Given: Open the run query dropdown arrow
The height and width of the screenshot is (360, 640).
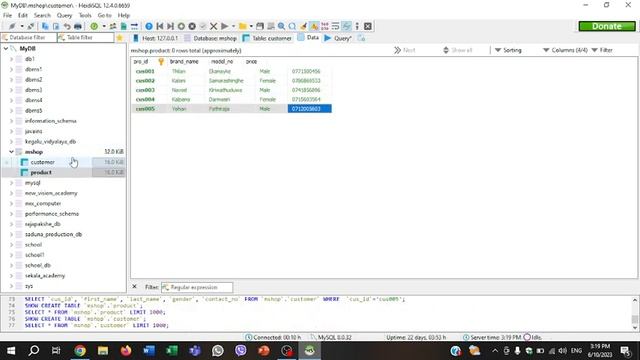Looking at the screenshot, I should 233,26.
